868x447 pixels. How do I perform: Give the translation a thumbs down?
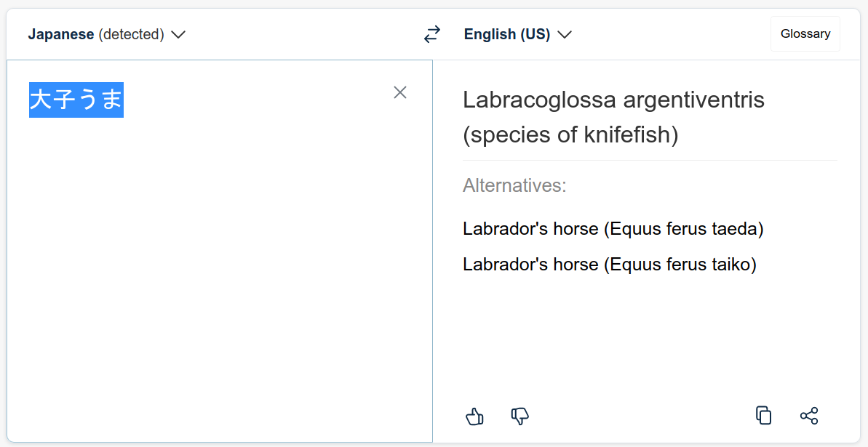[x=519, y=416]
